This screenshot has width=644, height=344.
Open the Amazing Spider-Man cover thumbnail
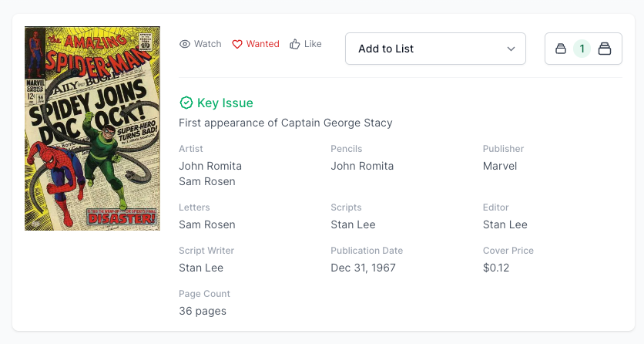[x=92, y=128]
